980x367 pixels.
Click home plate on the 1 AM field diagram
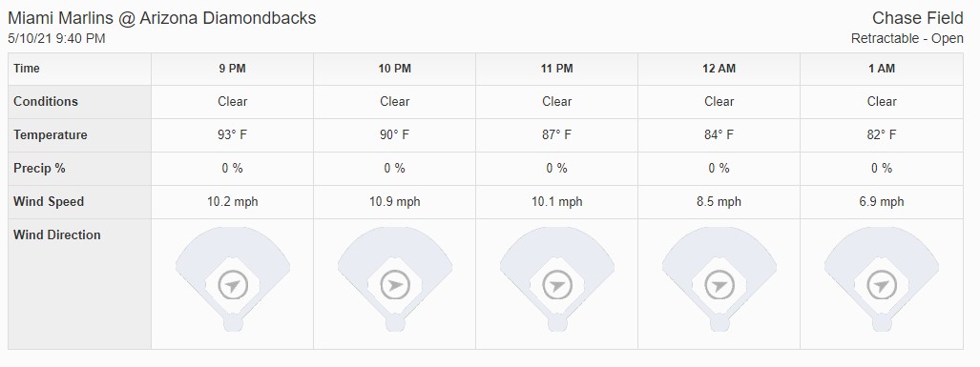point(882,323)
